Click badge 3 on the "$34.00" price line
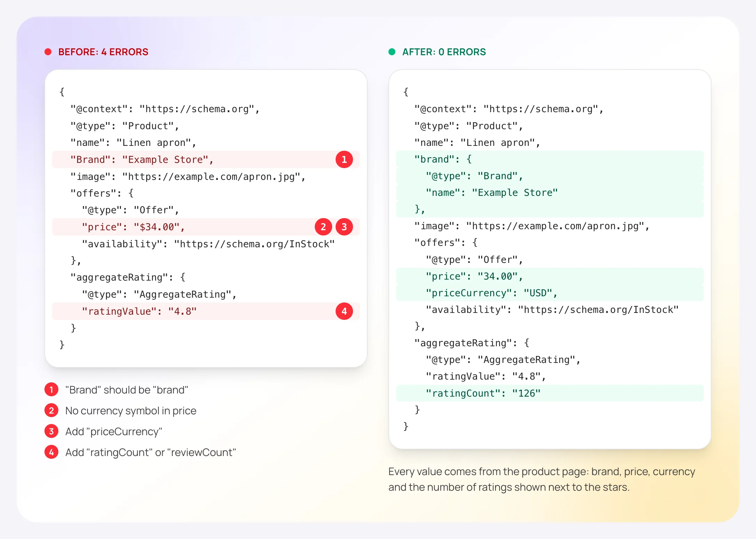 [344, 227]
